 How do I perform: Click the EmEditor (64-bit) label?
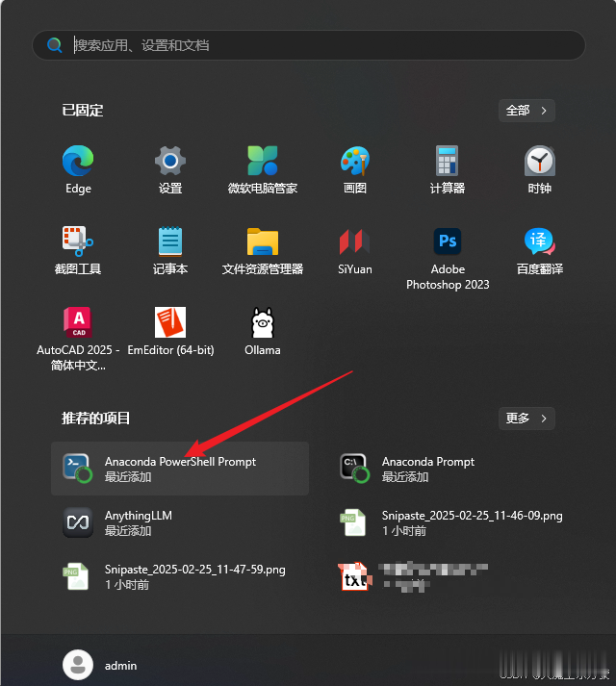(170, 350)
